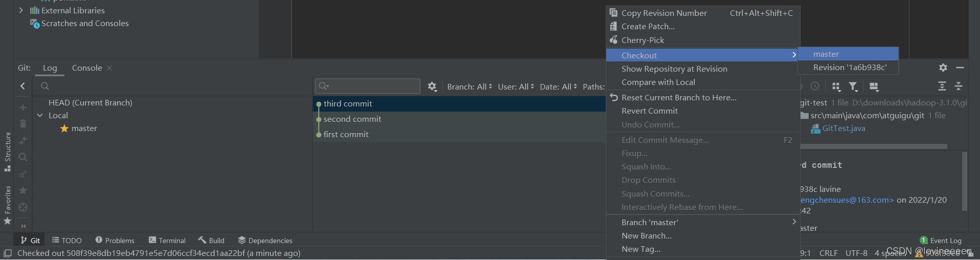980x260 pixels.
Task: Click the funnel filter icon in changes toolbar
Action: pos(853,86)
